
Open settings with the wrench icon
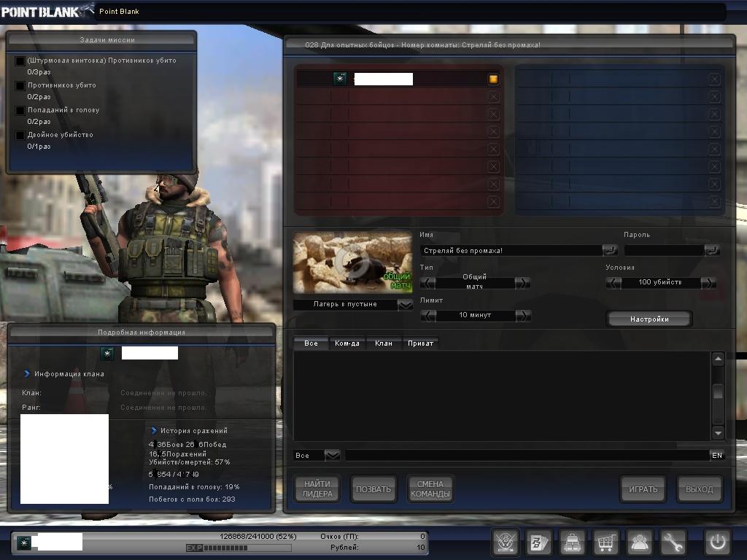click(673, 542)
